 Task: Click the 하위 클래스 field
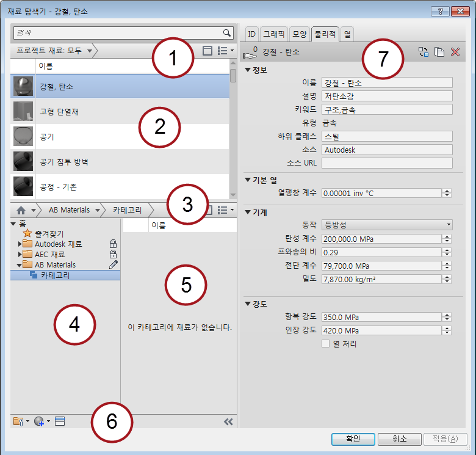(387, 136)
